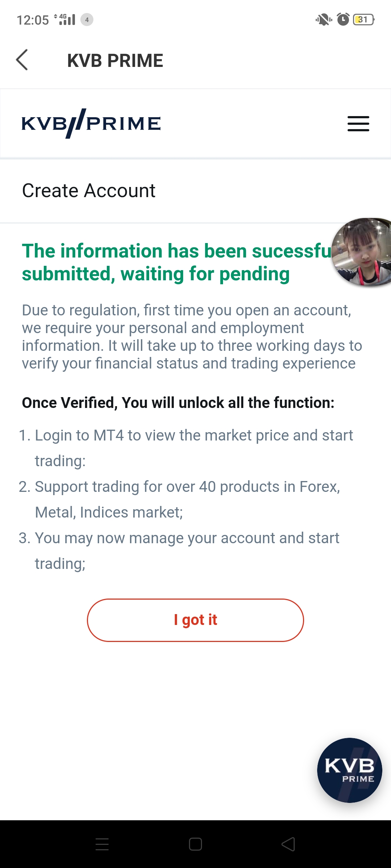Tap the muted vibrate status icon
Viewport: 391px width, 868px height.
[x=324, y=19]
